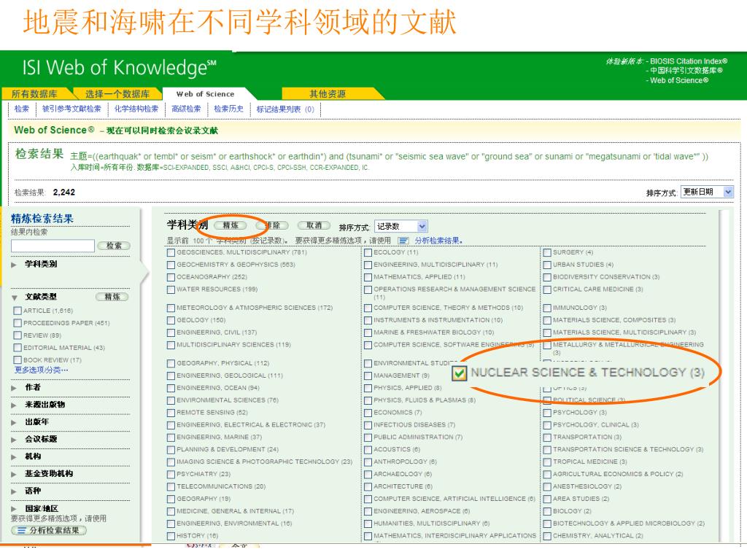Tick the REVIEW (89) checkbox

click(x=18, y=335)
